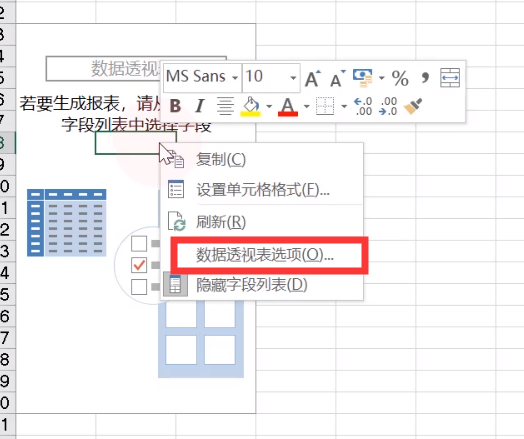The height and width of the screenshot is (439, 524).
Task: Click the 数据透视表 name box placeholder
Action: click(136, 69)
